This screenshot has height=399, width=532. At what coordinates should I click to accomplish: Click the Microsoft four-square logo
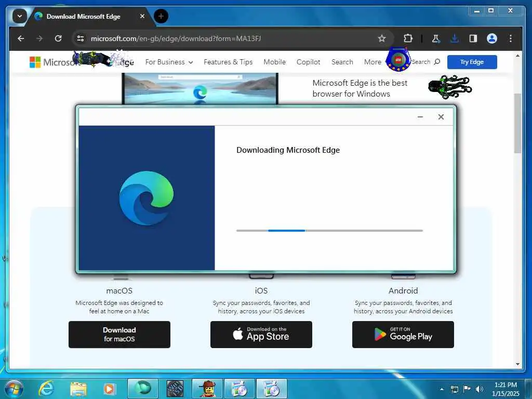tap(35, 62)
